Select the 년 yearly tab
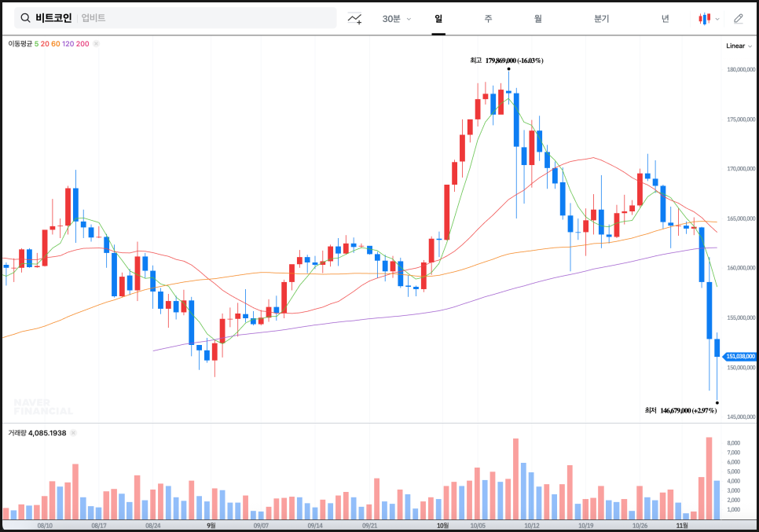The height and width of the screenshot is (532, 759). point(665,18)
